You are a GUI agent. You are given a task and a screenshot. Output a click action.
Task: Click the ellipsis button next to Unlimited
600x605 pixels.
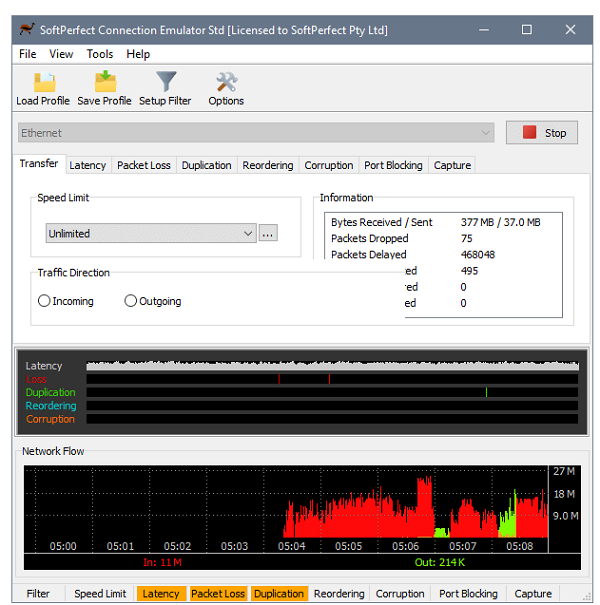click(268, 233)
